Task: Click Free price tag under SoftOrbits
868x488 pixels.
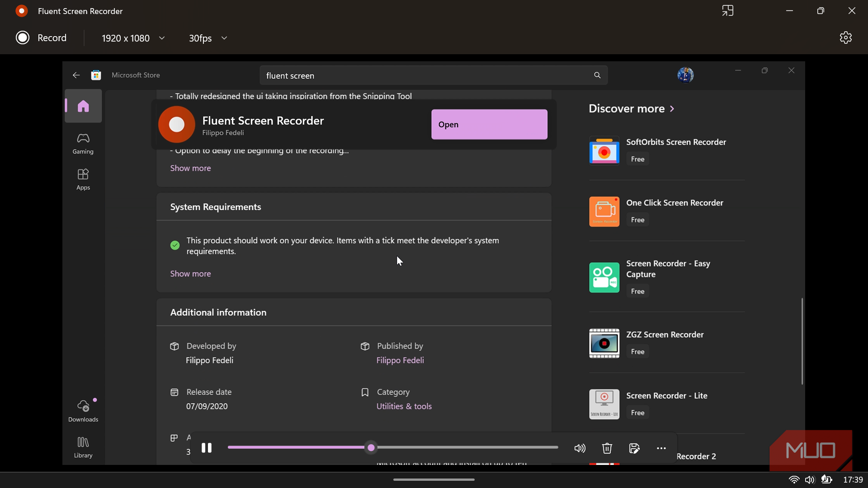Action: point(637,159)
